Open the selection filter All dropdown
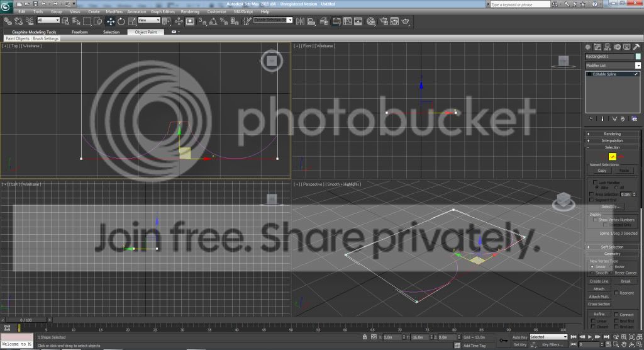644x350 pixels. coord(48,20)
